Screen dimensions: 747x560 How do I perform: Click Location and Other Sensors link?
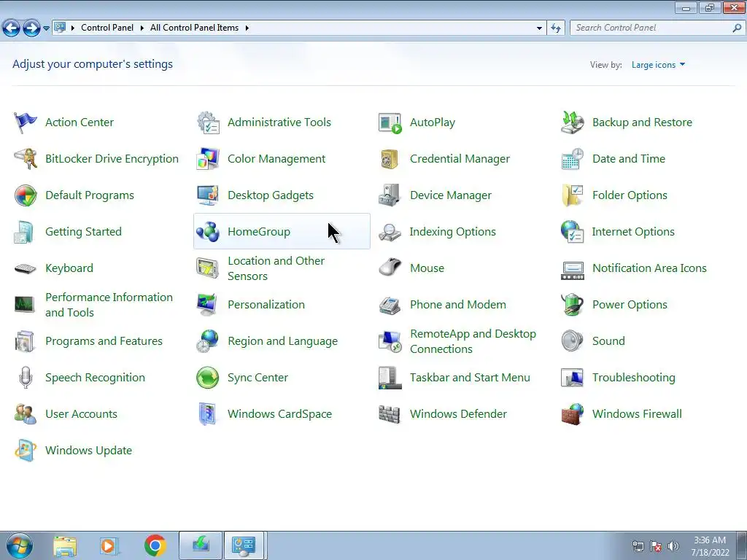click(x=276, y=268)
